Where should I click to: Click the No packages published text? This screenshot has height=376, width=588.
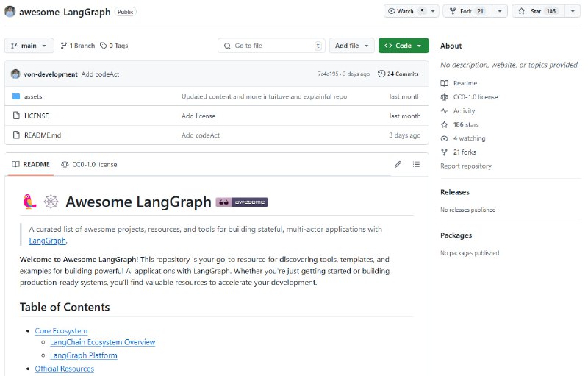pyautogui.click(x=470, y=253)
